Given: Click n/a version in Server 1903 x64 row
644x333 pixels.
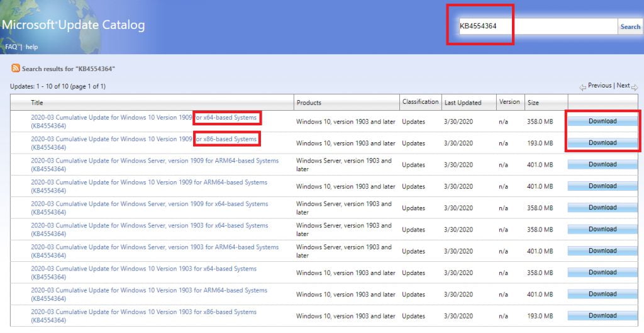Looking at the screenshot, I should pos(504,229).
